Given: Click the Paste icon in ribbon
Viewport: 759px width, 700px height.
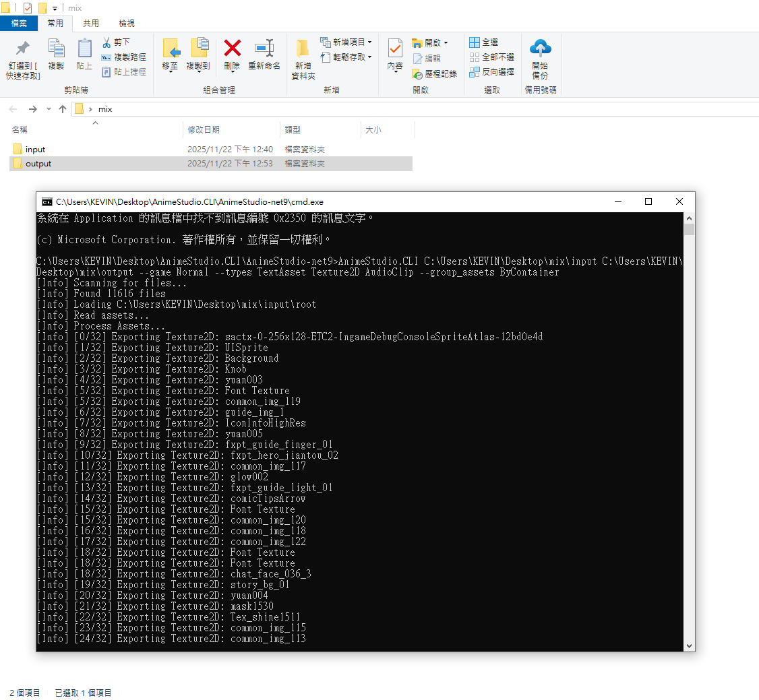Looking at the screenshot, I should [x=84, y=49].
